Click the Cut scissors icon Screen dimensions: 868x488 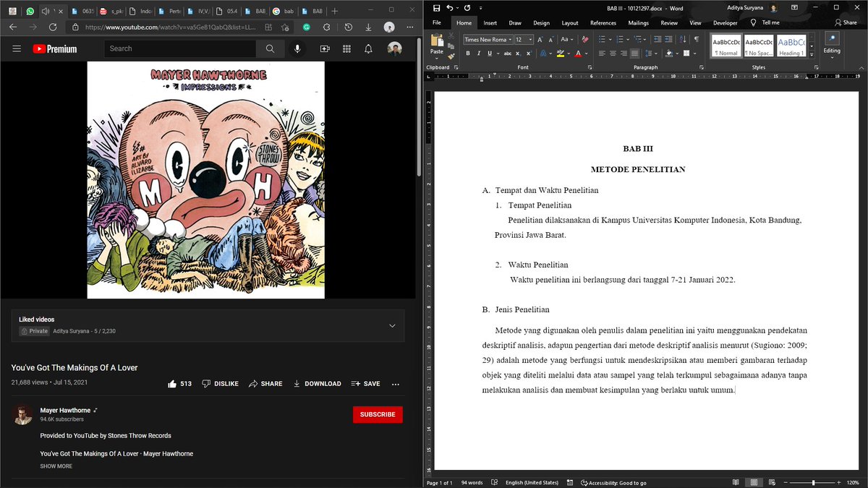pyautogui.click(x=451, y=36)
